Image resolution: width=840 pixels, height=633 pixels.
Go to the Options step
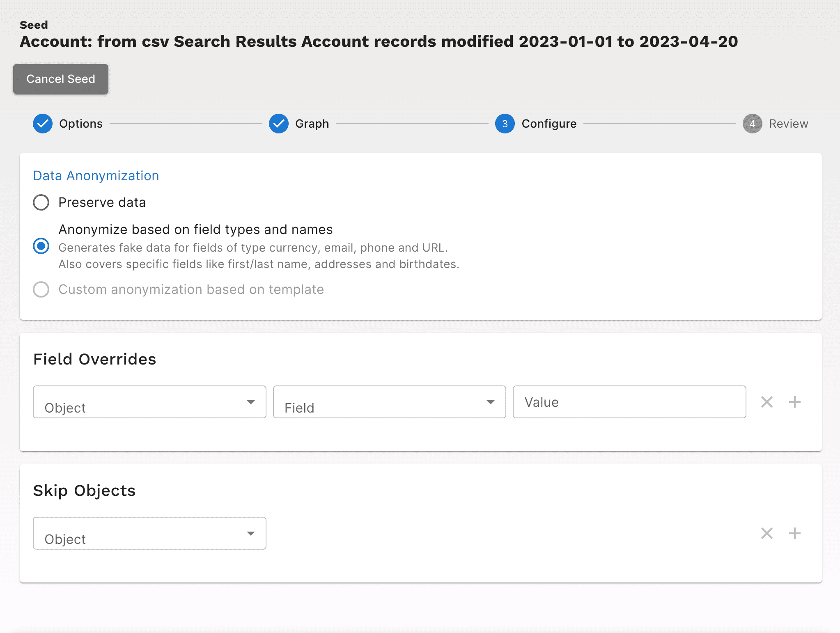80,124
